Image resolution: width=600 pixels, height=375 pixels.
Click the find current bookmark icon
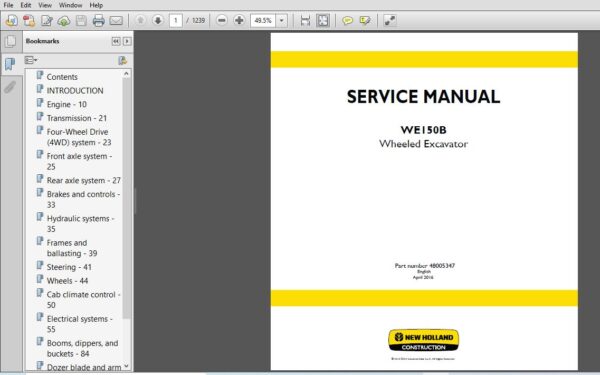(122, 60)
